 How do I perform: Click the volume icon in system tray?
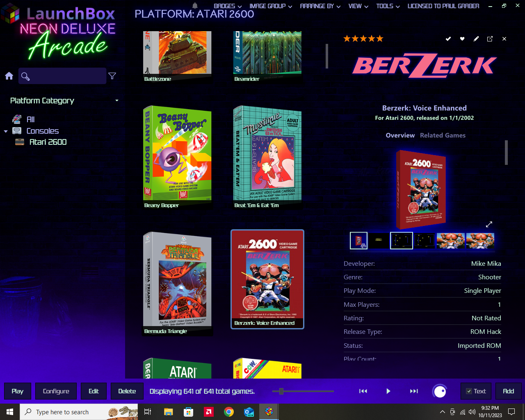click(472, 412)
